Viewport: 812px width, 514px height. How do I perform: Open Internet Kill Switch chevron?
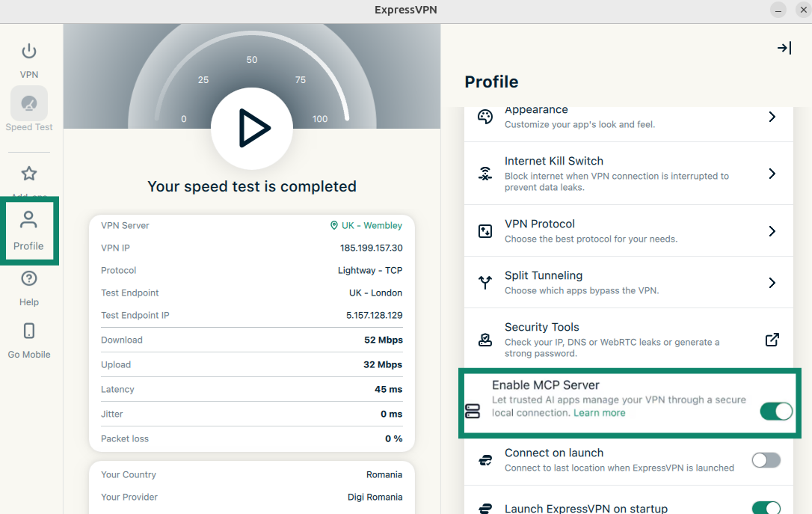point(772,174)
